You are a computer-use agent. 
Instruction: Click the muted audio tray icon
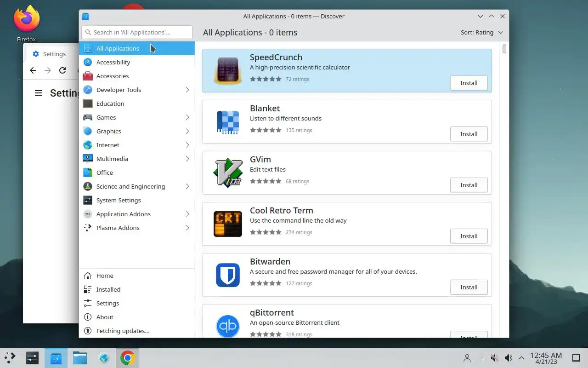pyautogui.click(x=495, y=358)
